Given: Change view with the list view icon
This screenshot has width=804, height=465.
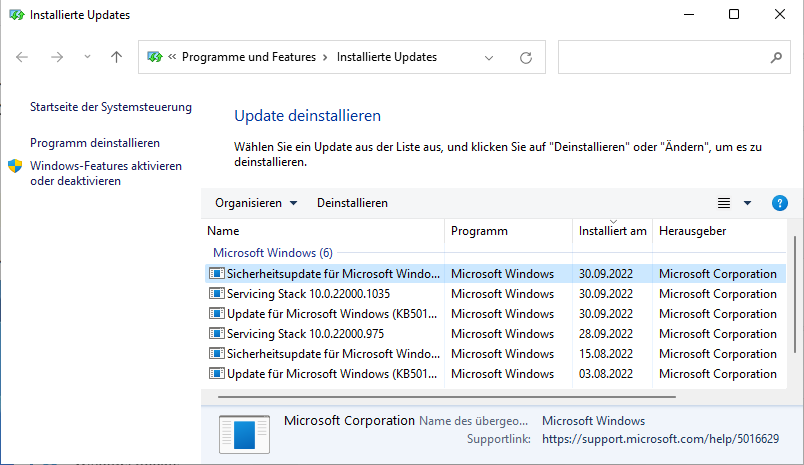Looking at the screenshot, I should [723, 203].
